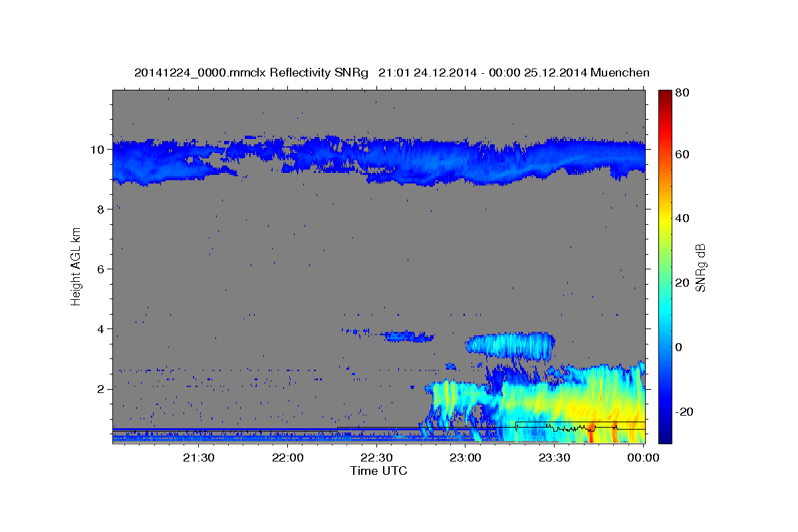Click the colorbar value 0
798x532 pixels.
coord(679,347)
